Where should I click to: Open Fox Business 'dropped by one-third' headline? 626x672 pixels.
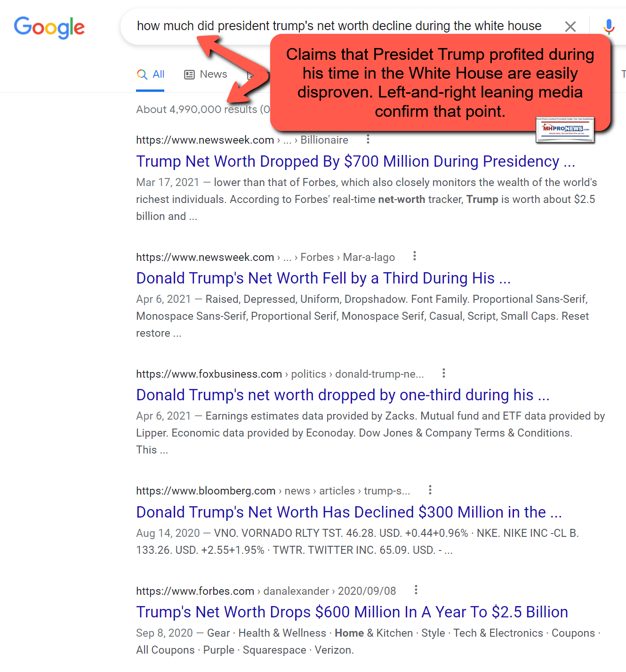343,395
